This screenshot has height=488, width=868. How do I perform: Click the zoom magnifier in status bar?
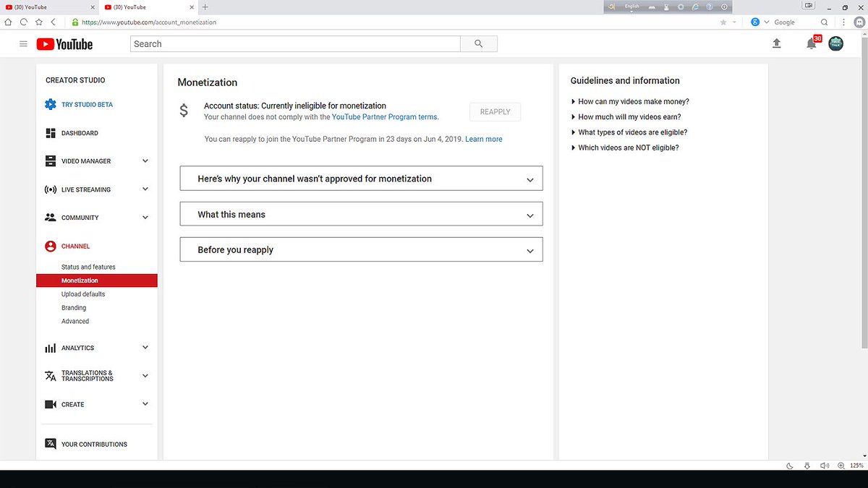tap(841, 465)
